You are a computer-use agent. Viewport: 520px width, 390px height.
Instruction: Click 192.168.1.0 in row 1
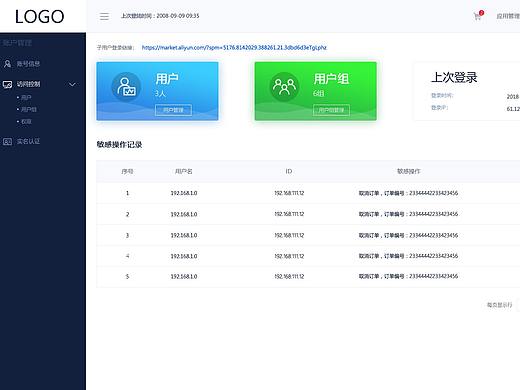point(184,193)
